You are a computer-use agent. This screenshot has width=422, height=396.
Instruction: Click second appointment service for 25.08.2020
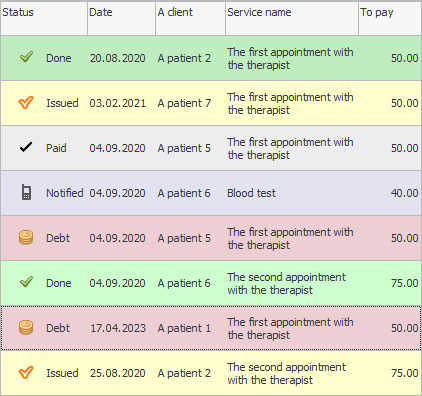pyautogui.click(x=286, y=373)
